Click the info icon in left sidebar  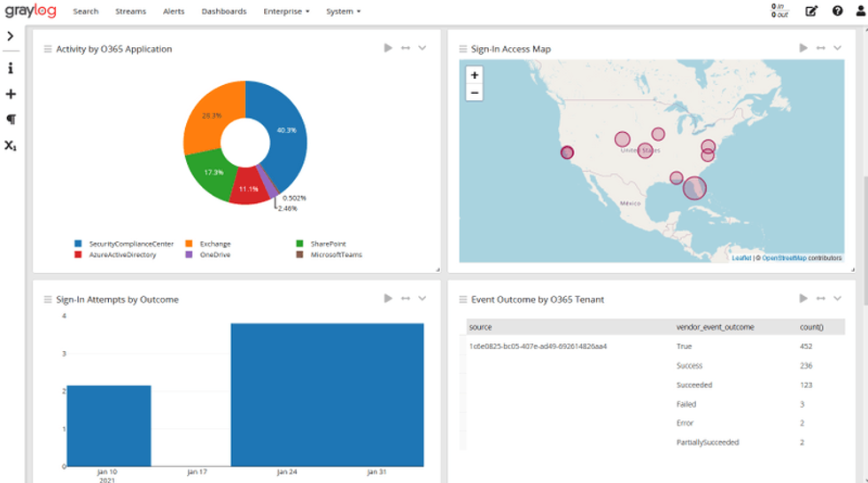tap(11, 68)
